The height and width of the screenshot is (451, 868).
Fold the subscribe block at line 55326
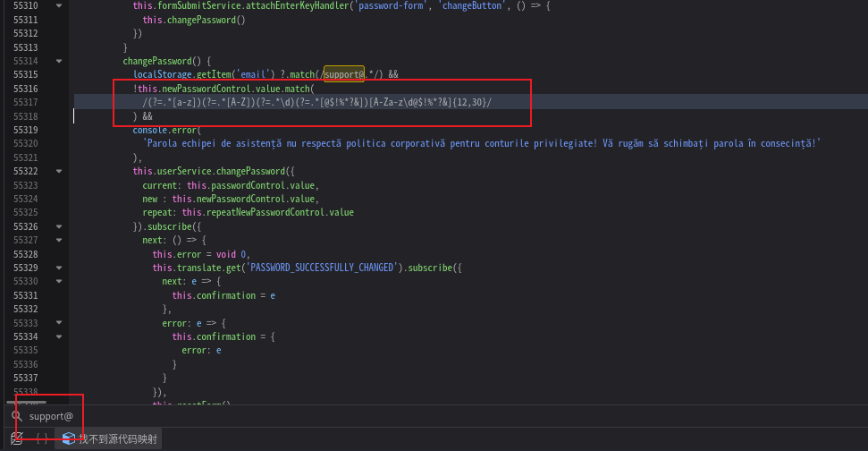click(x=59, y=226)
